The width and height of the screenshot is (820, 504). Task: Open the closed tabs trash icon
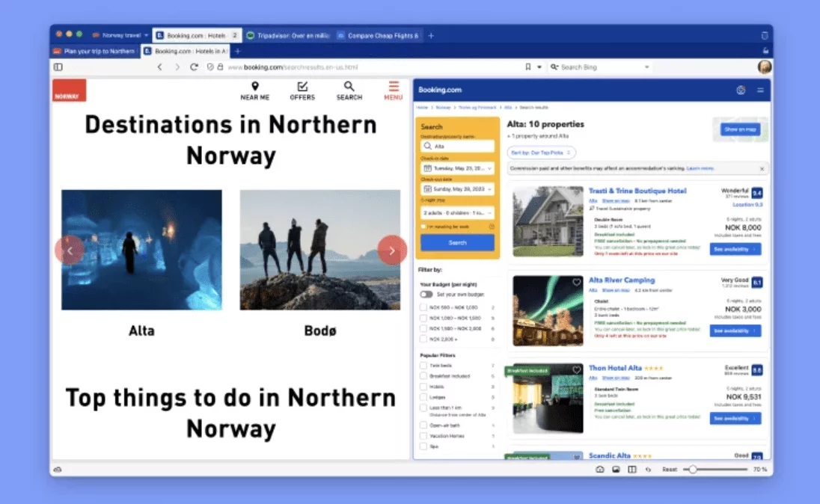coord(765,36)
